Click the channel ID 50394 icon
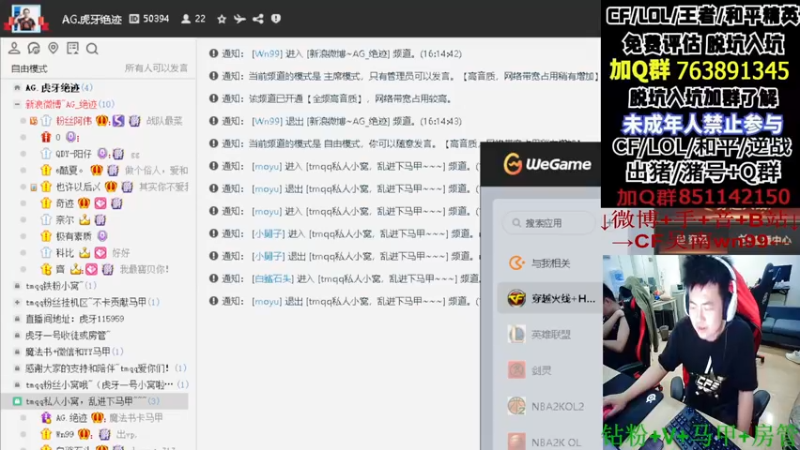This screenshot has width=800, height=450. click(x=134, y=19)
